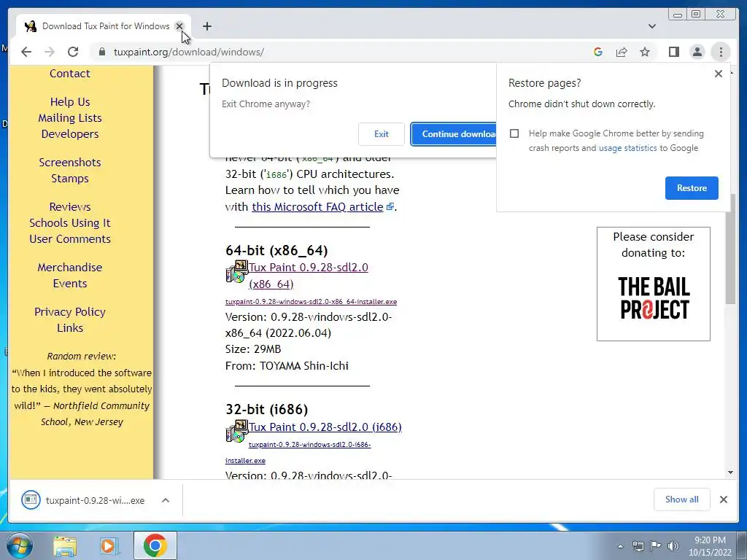Open the Reviews sidebar link
This screenshot has height=560, width=747.
pos(70,207)
